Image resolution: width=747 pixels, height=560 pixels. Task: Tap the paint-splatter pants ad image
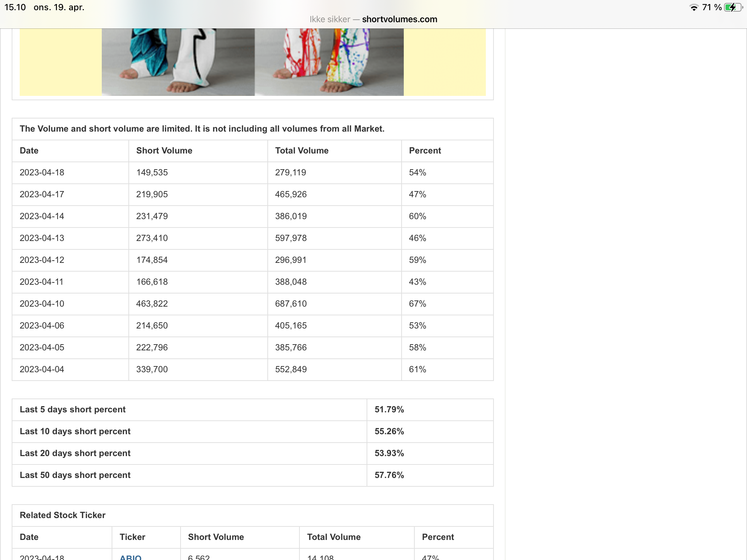(329, 62)
